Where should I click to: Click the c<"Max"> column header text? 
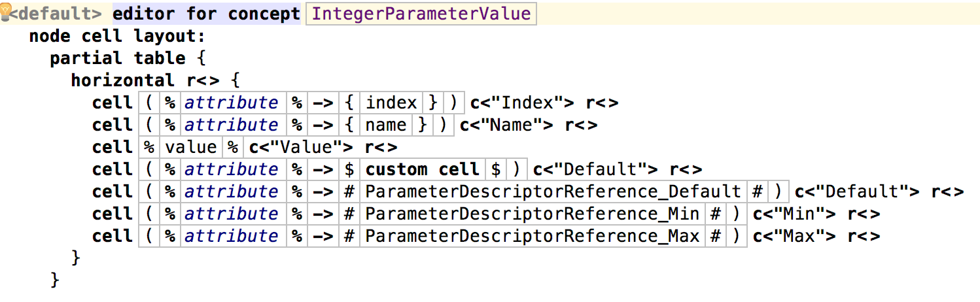pyautogui.click(x=795, y=236)
